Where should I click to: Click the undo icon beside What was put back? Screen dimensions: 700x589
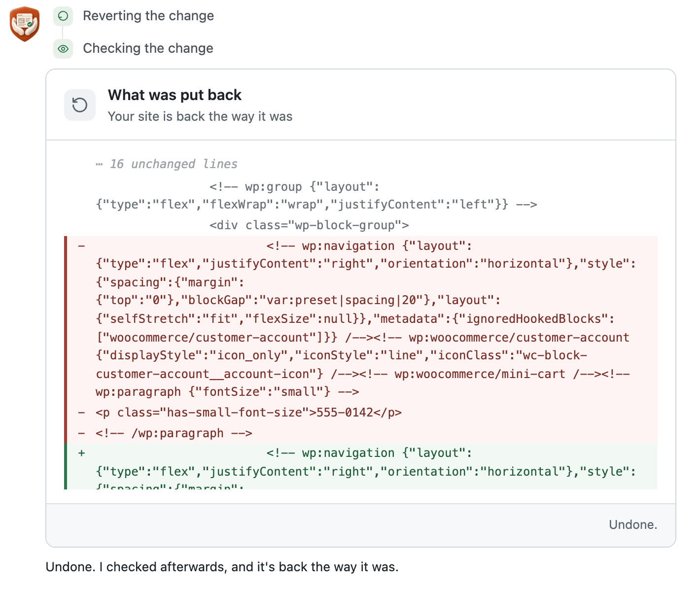pos(80,105)
